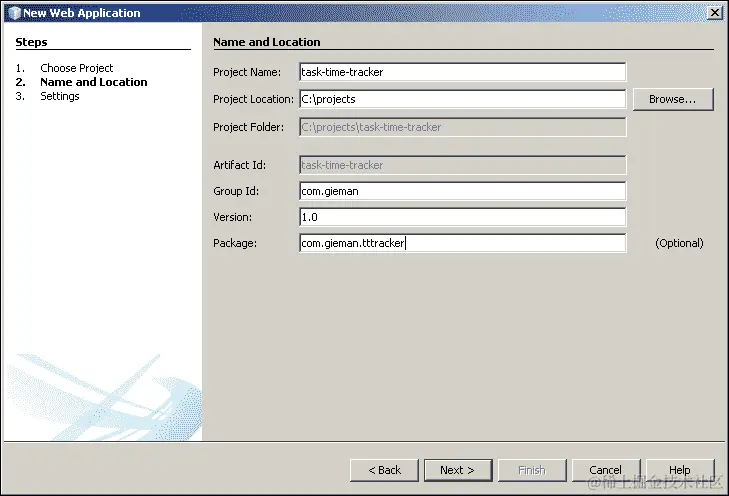Screen dimensions: 729x496
Task: Click into the Project Location field
Action: (463, 99)
